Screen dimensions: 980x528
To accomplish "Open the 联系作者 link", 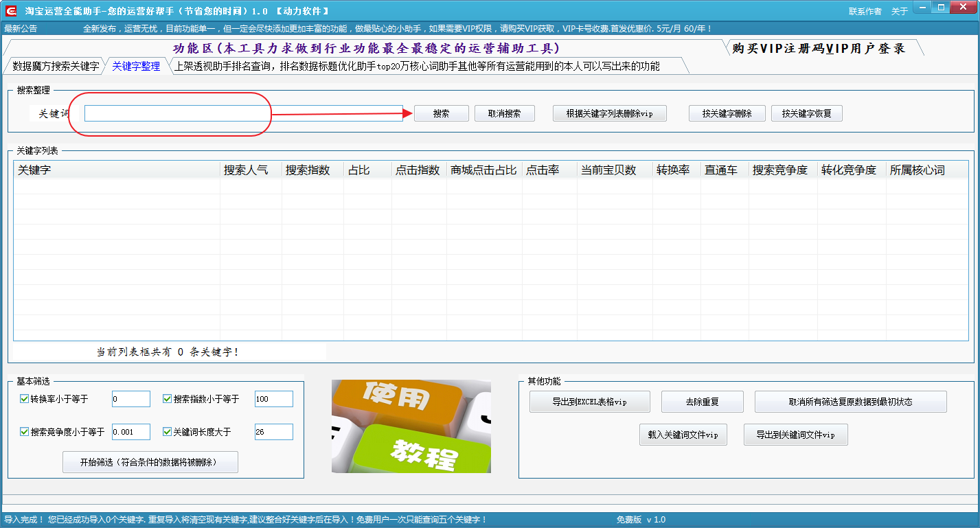I will [865, 11].
